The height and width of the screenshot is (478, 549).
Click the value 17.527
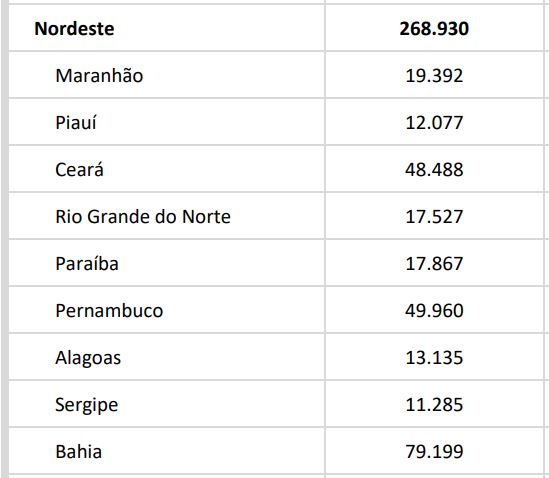coord(434,216)
